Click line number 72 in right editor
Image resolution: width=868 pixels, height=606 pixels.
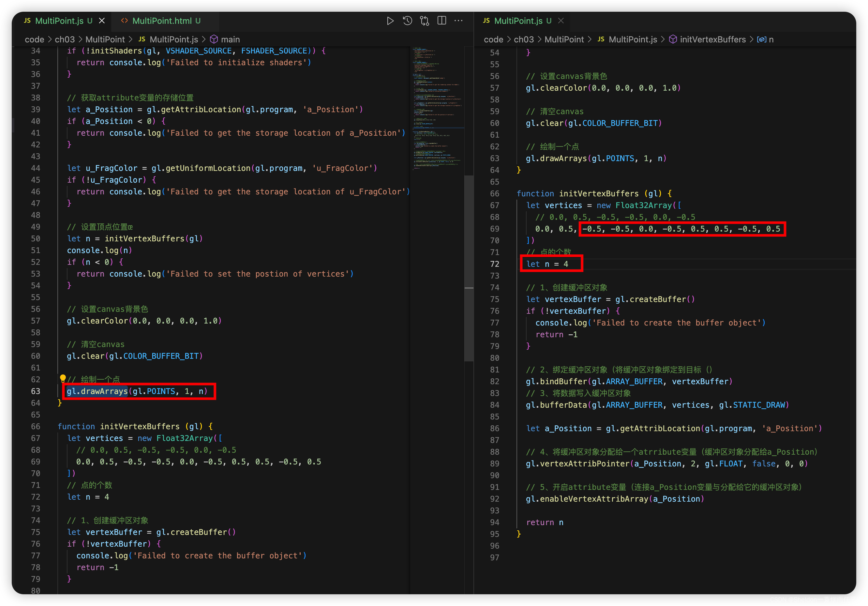495,264
